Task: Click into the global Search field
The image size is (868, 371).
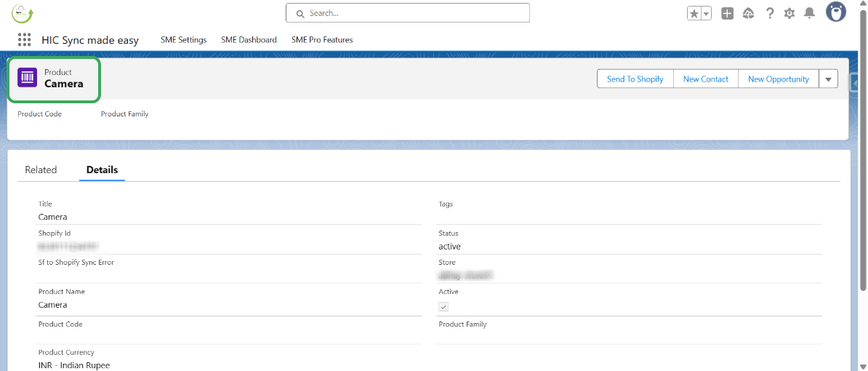Action: pos(407,13)
